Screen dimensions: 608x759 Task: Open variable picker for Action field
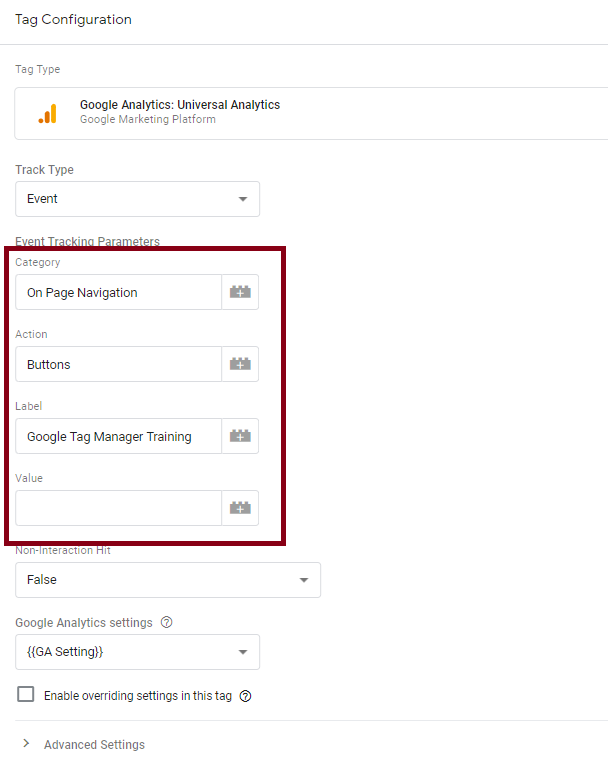tap(240, 364)
